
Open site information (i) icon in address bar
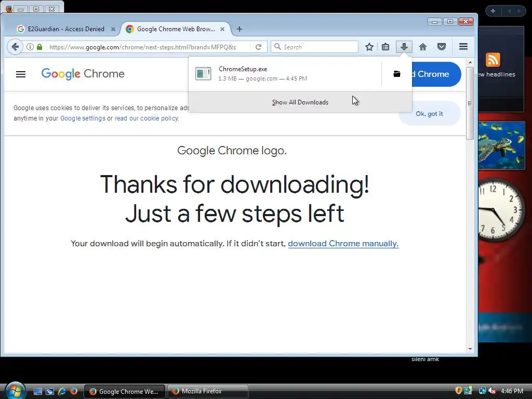click(30, 47)
